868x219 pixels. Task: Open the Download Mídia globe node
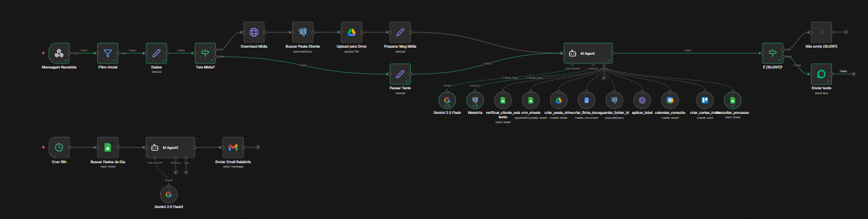click(x=254, y=32)
